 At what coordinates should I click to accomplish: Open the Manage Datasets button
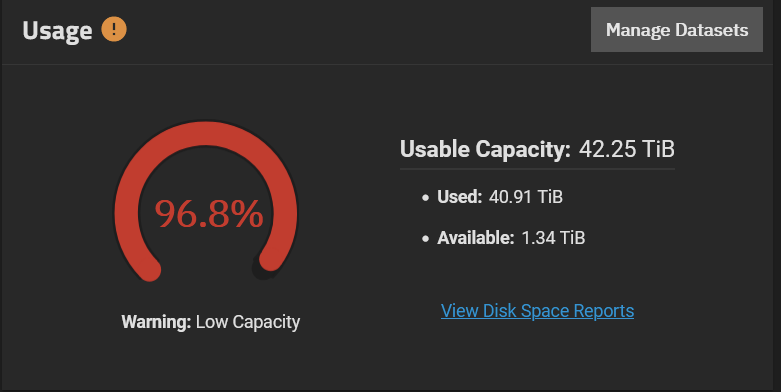pyautogui.click(x=676, y=29)
